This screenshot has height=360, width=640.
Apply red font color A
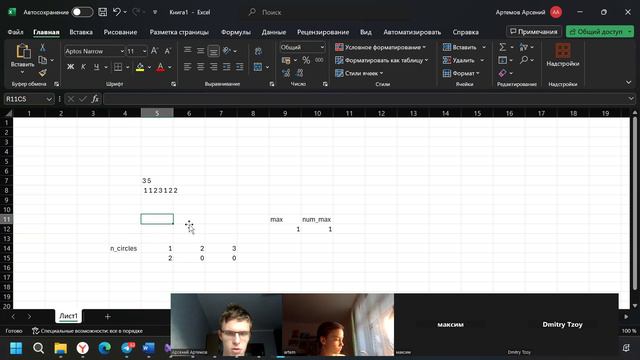tap(160, 67)
